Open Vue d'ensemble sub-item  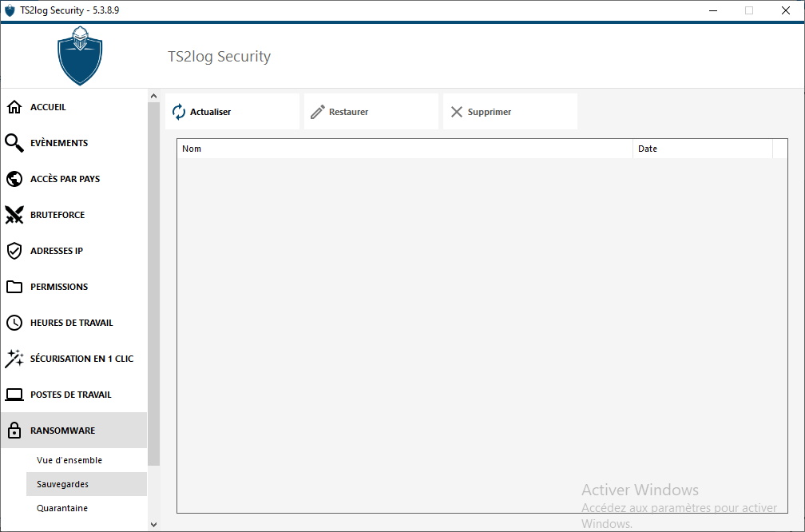click(86, 460)
